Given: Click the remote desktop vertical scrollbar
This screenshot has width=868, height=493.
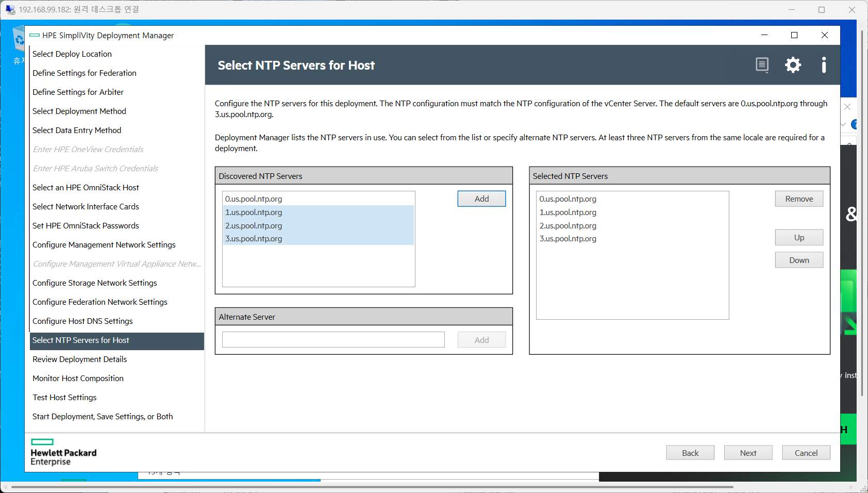Looking at the screenshot, I should tap(862, 213).
